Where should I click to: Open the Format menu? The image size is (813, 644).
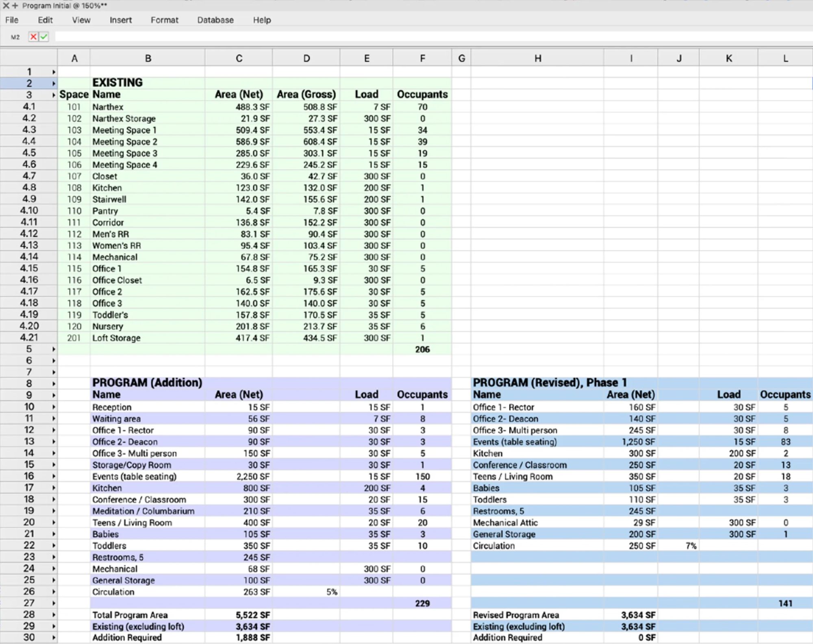pos(164,20)
